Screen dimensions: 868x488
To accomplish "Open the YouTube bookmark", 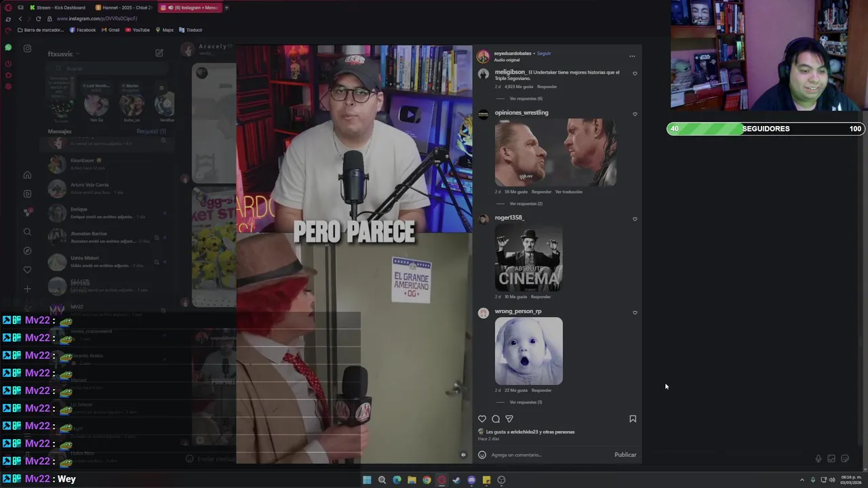I will pos(138,30).
